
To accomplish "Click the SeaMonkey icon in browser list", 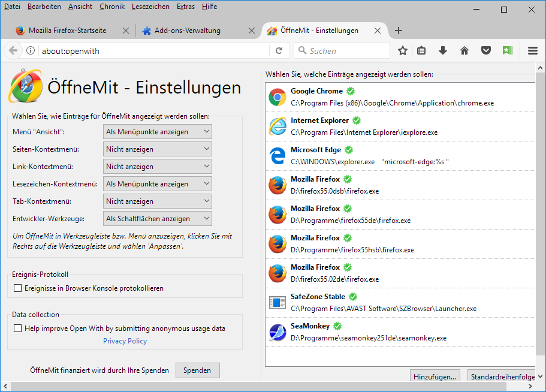I will (x=277, y=332).
